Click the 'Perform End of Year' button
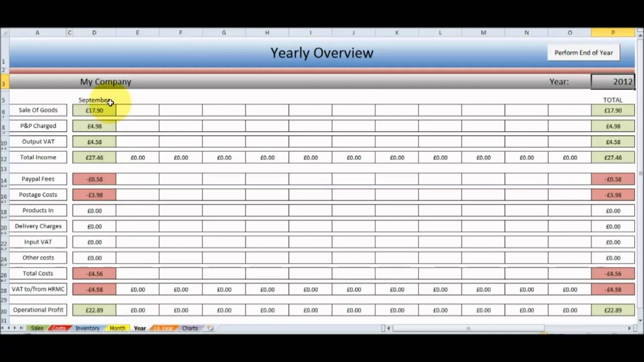Screen dimensions: 644x362 click(584, 52)
